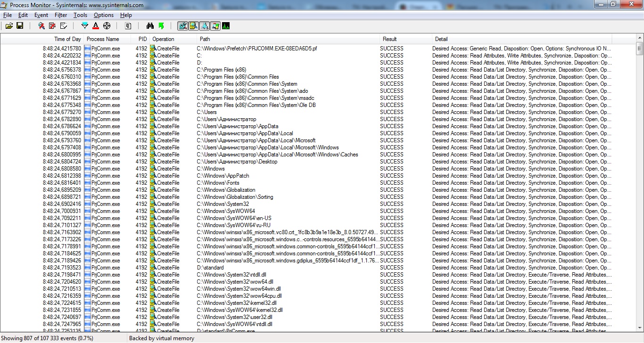Viewport: 644px width, 343px height.
Task: Click the Result column header
Action: click(x=406, y=39)
